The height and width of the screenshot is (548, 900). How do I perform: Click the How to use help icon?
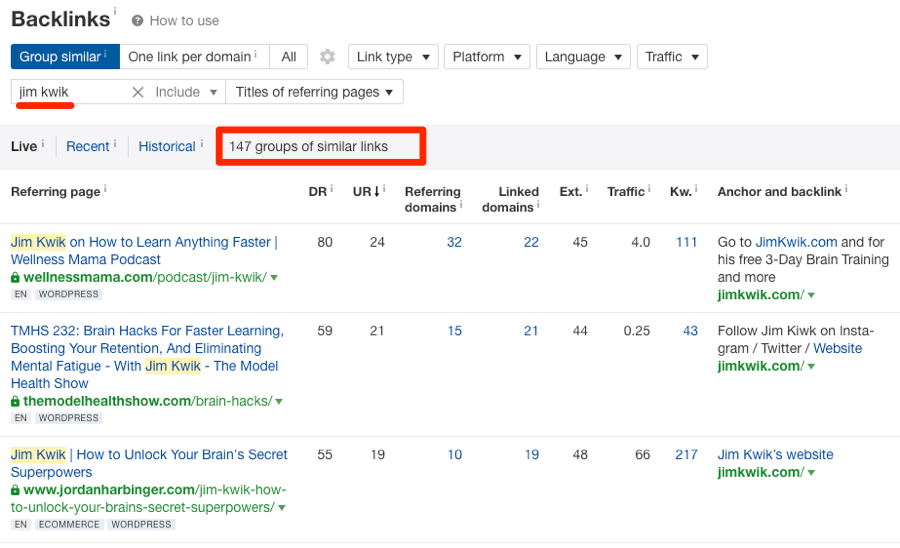pyautogui.click(x=138, y=21)
